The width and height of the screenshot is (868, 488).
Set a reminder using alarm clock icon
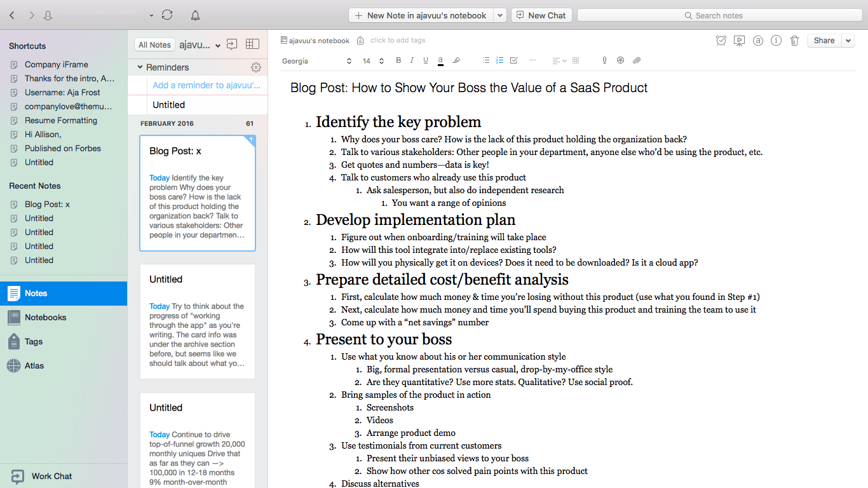click(721, 41)
